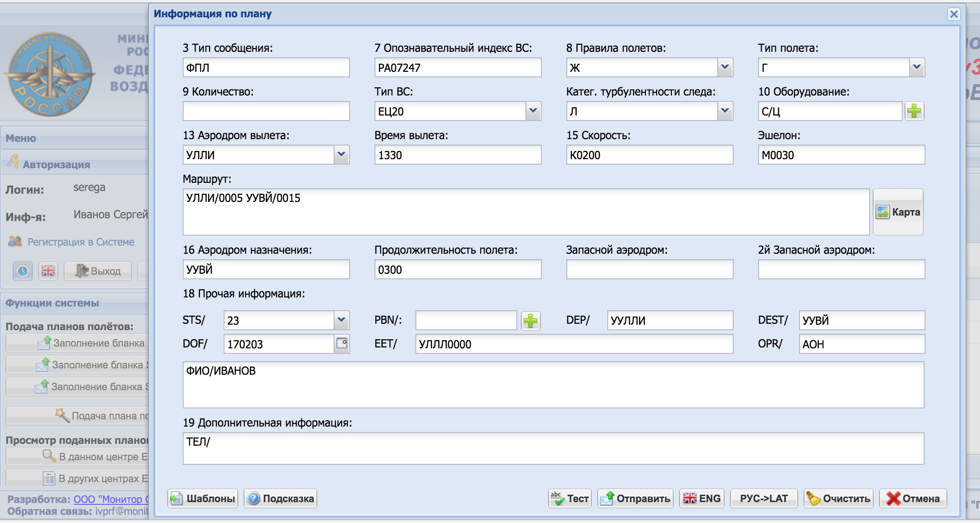This screenshot has height=523, width=980.
Task: Click the green plus next to PBN field
Action: [x=530, y=321]
